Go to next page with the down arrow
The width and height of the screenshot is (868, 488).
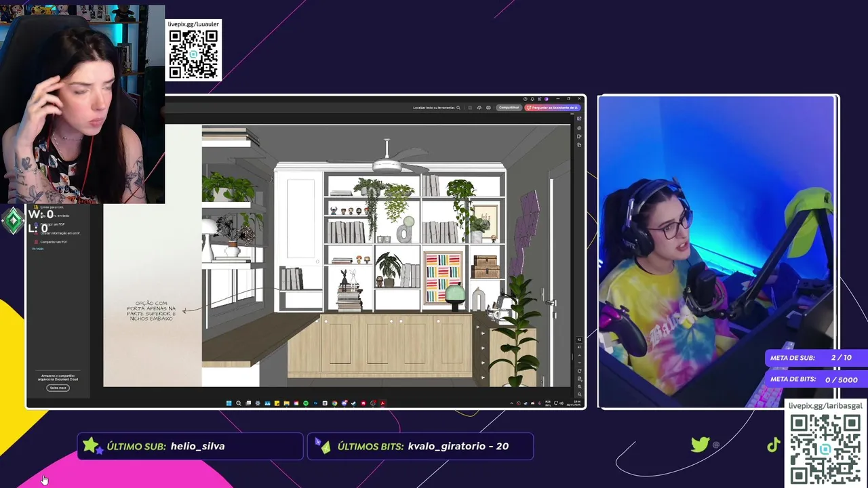pos(579,363)
